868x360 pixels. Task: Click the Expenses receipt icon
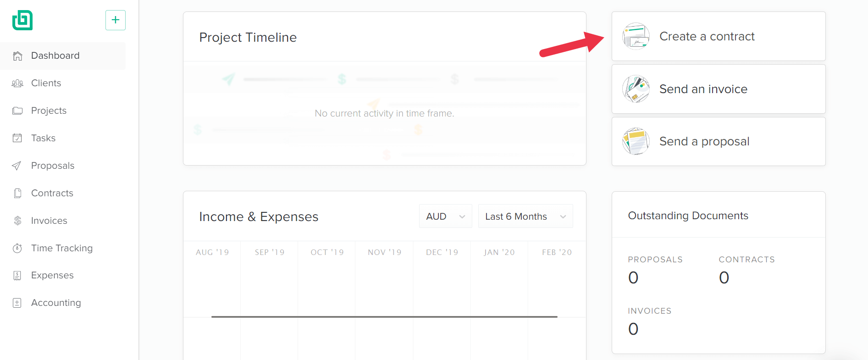click(x=17, y=276)
